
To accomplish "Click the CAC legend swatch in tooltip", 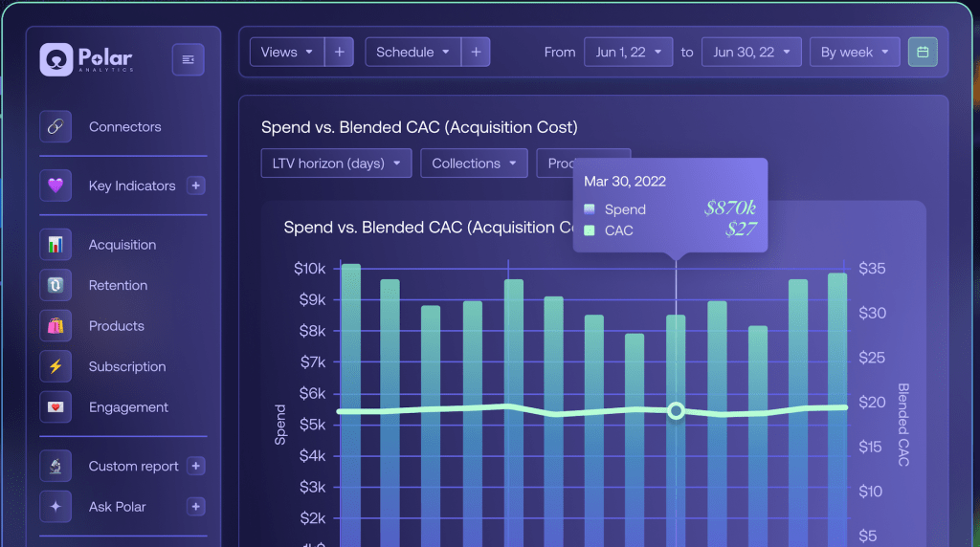I will click(x=589, y=230).
